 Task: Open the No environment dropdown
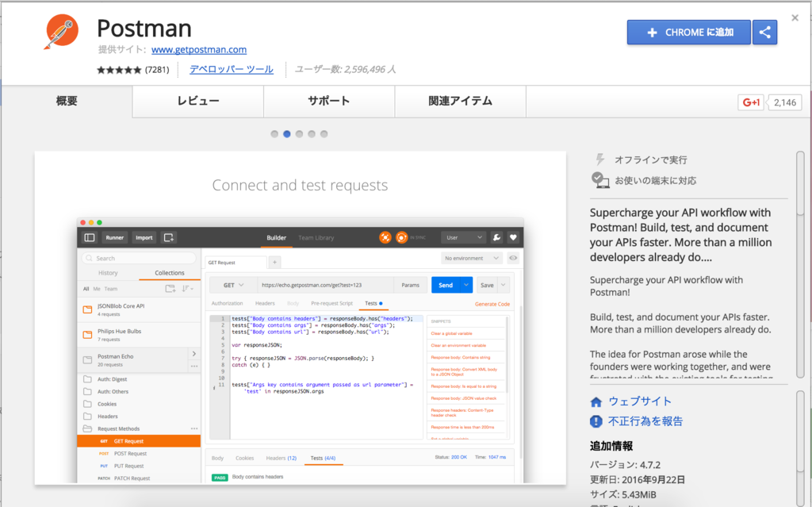pyautogui.click(x=471, y=258)
